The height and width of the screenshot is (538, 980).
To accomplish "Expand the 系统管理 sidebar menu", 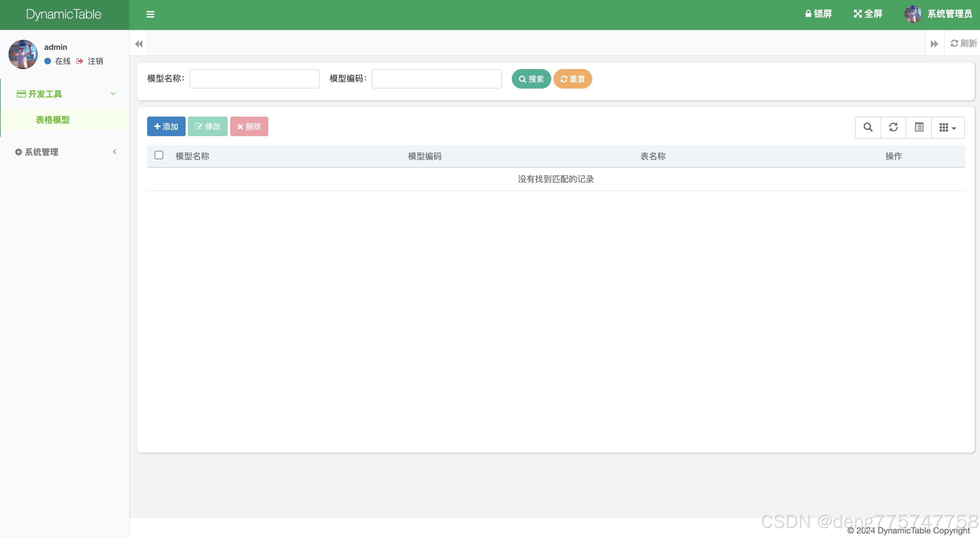I will pyautogui.click(x=65, y=152).
